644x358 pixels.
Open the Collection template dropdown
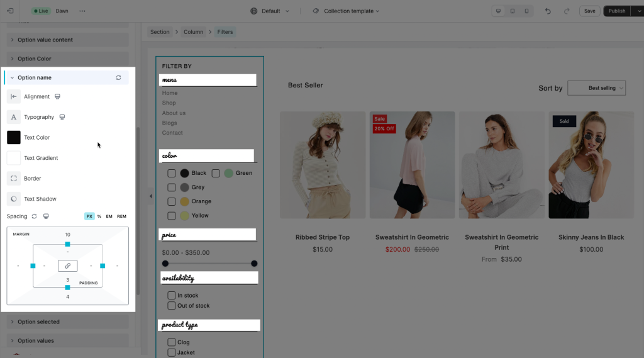[x=351, y=11]
